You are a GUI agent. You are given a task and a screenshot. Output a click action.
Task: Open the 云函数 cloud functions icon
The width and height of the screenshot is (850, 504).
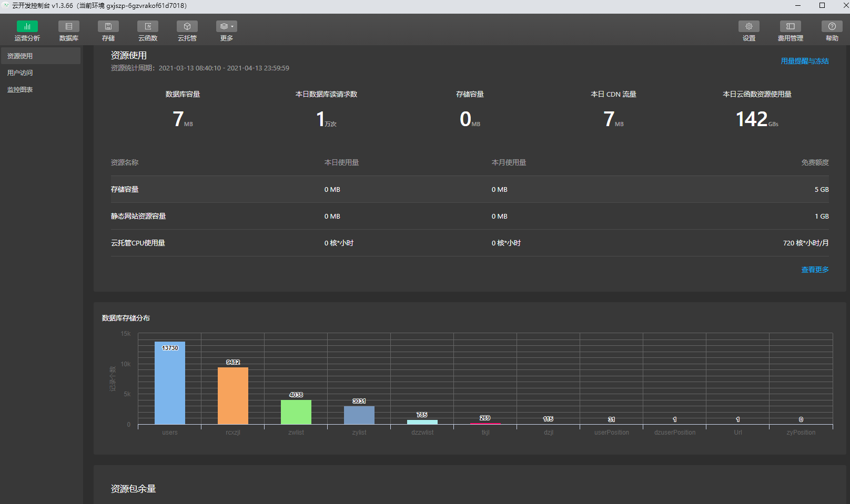coord(148,26)
